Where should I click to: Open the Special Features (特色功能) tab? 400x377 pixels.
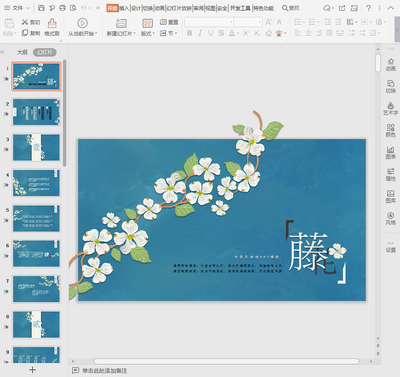[263, 8]
